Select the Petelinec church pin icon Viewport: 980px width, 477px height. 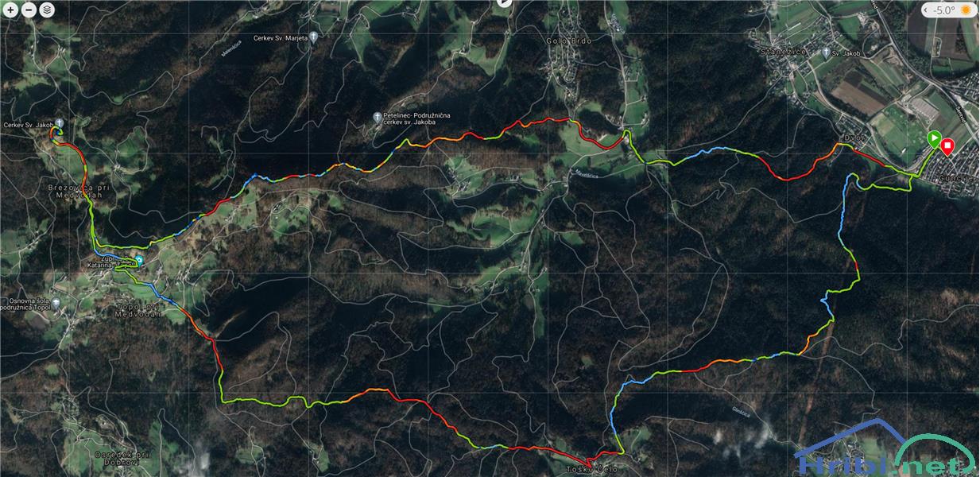point(377,117)
